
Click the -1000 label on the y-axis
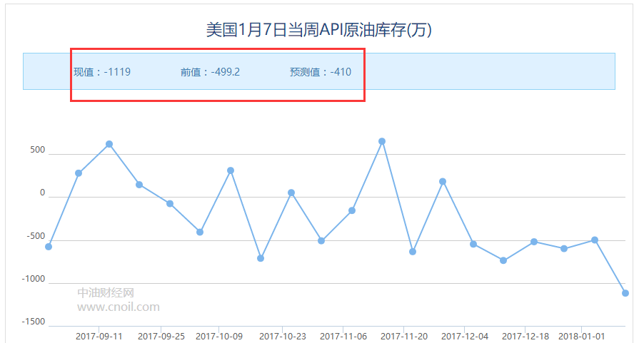34,279
